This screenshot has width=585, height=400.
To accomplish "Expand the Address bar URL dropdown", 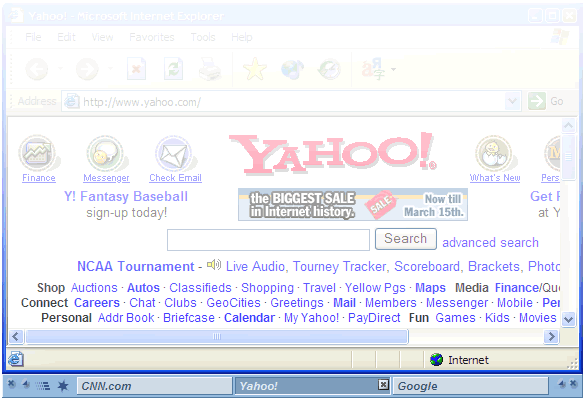I will pyautogui.click(x=513, y=101).
